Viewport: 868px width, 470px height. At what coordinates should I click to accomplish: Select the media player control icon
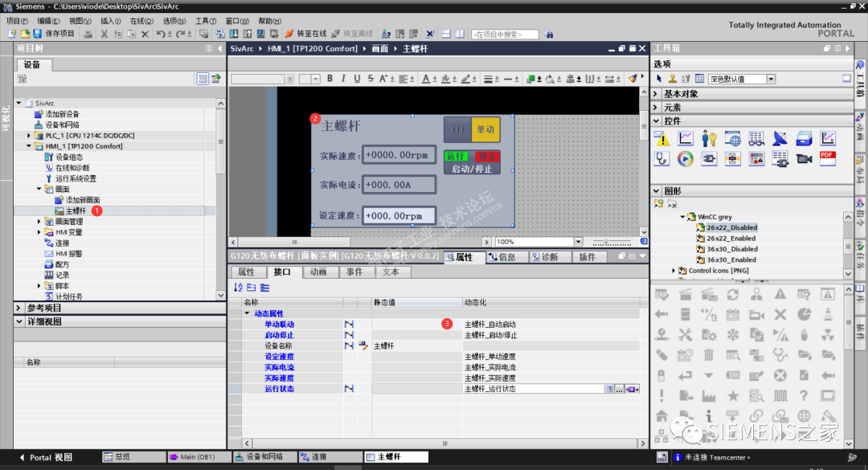[685, 159]
